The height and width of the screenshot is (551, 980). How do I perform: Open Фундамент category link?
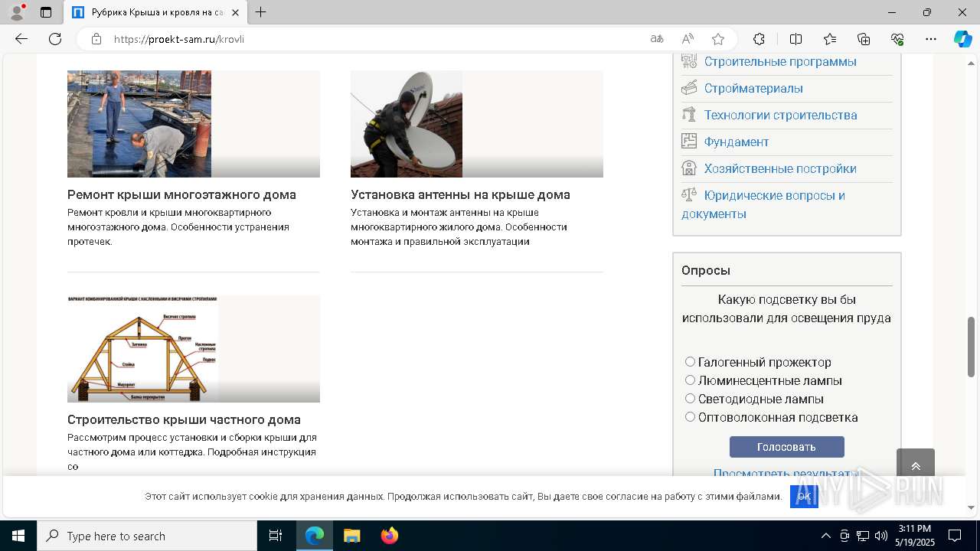tap(737, 142)
